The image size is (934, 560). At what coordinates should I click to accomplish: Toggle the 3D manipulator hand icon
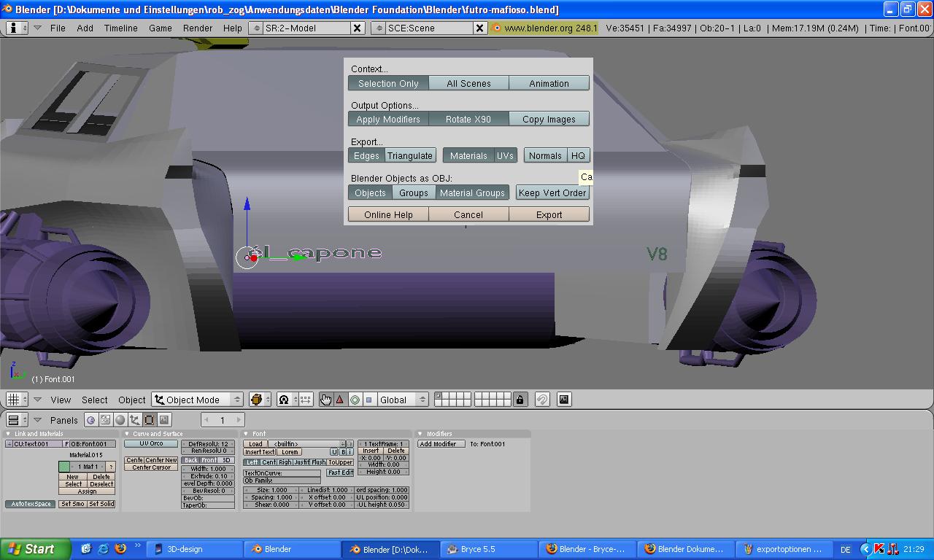pos(325,400)
